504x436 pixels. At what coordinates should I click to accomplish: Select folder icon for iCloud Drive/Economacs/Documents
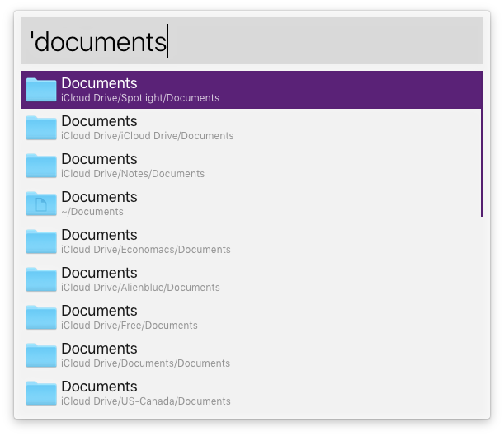tap(41, 241)
